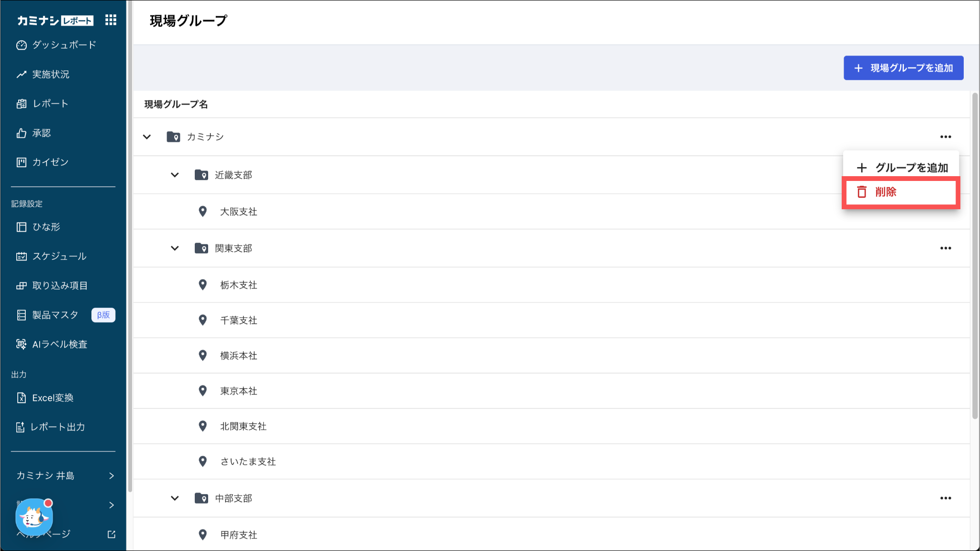Open the 承認 approval section
The height and width of the screenshot is (551, 980).
(x=41, y=133)
